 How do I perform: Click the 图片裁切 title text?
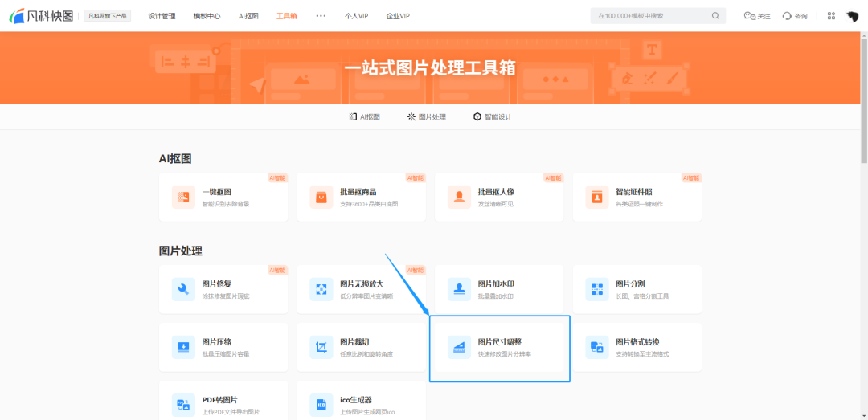click(x=354, y=341)
